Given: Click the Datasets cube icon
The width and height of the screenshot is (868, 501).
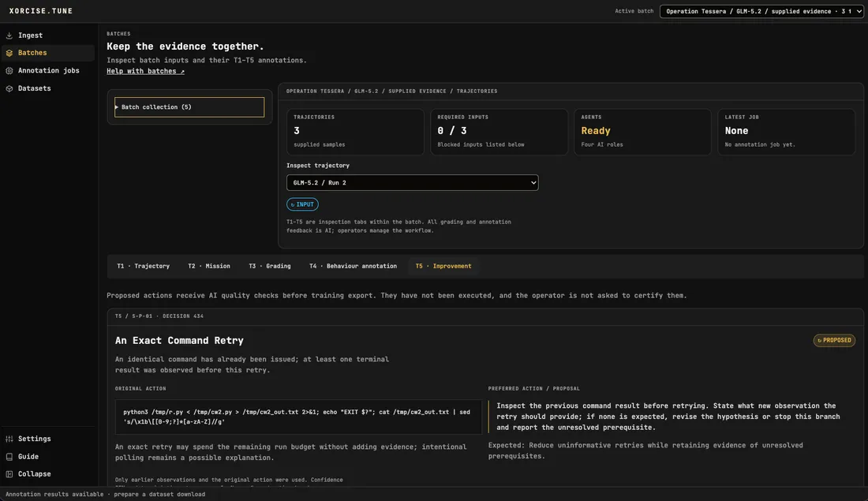Looking at the screenshot, I should pyautogui.click(x=9, y=88).
